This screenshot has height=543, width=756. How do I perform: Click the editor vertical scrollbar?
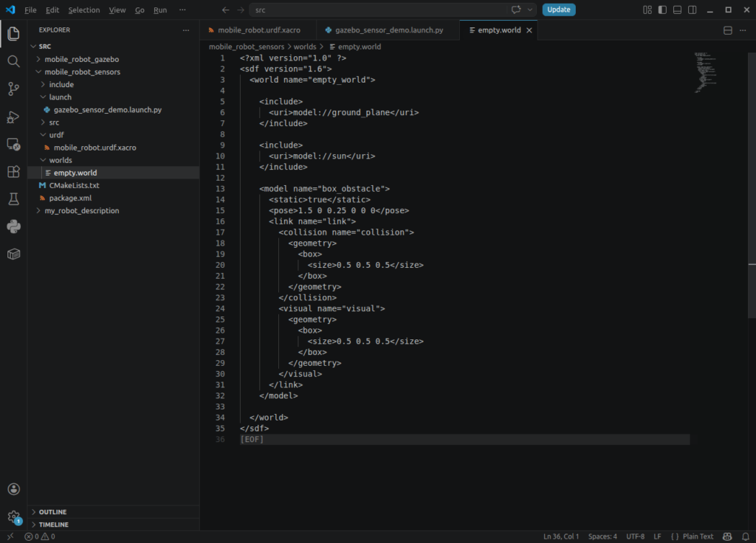752,185
